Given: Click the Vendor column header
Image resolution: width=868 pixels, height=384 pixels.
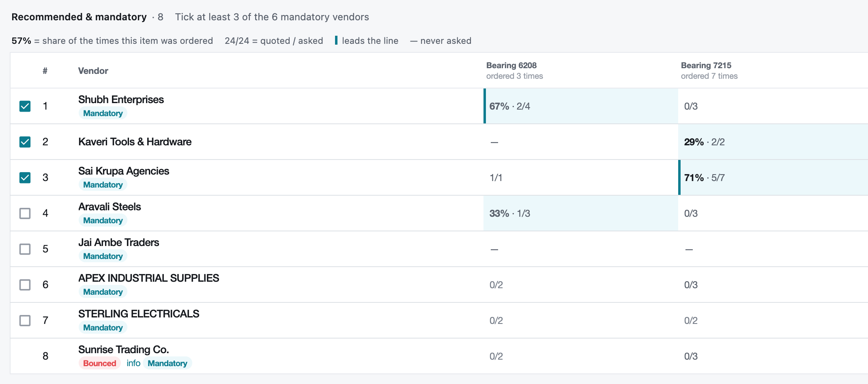Looking at the screenshot, I should click(x=93, y=71).
